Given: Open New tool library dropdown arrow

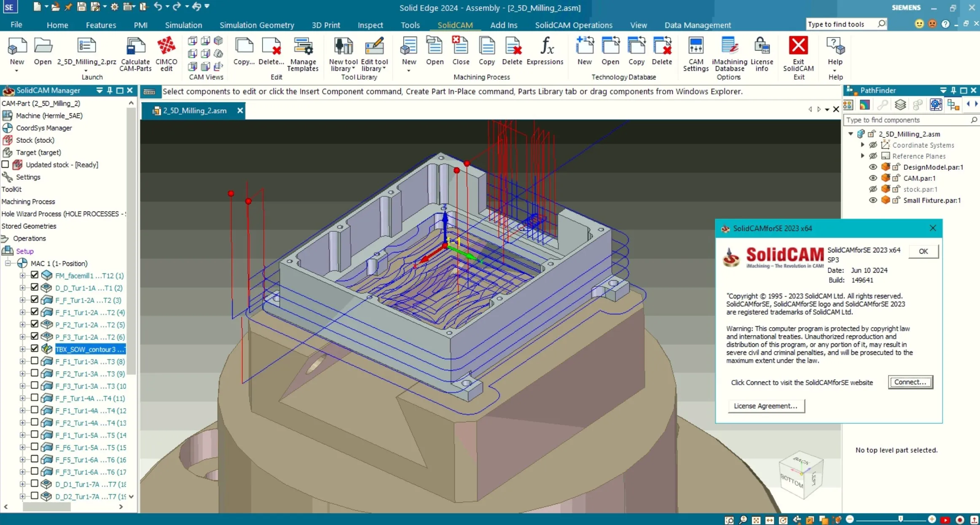Looking at the screenshot, I should pos(353,69).
